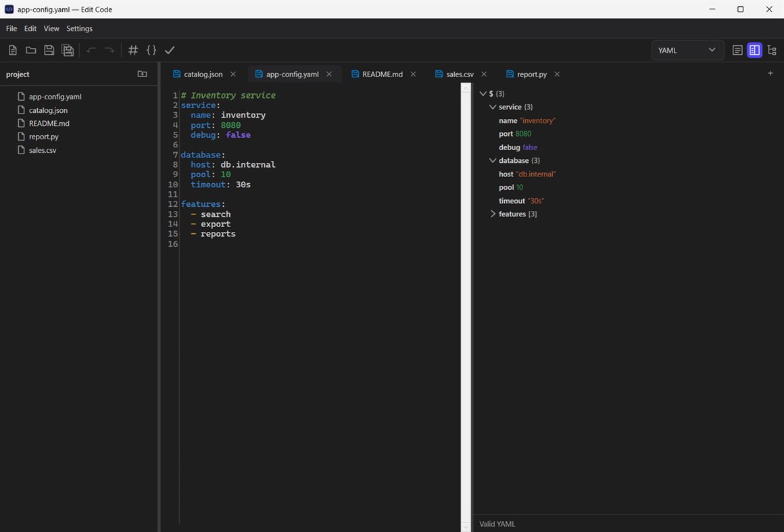
Task: Redo the last undone edit
Action: (x=109, y=50)
